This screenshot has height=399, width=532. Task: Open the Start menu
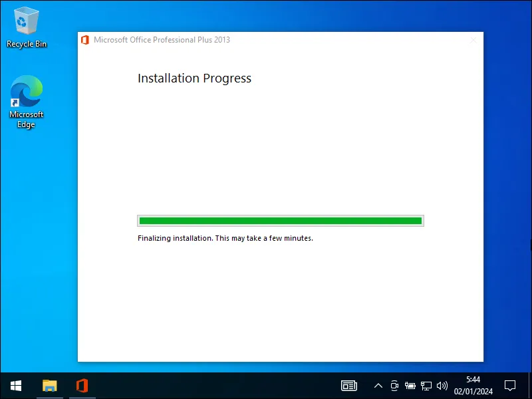tap(15, 386)
